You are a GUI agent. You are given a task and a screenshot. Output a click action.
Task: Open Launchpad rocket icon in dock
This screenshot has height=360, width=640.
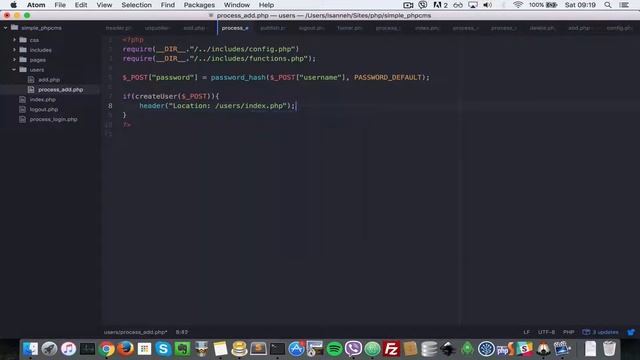coord(49,349)
